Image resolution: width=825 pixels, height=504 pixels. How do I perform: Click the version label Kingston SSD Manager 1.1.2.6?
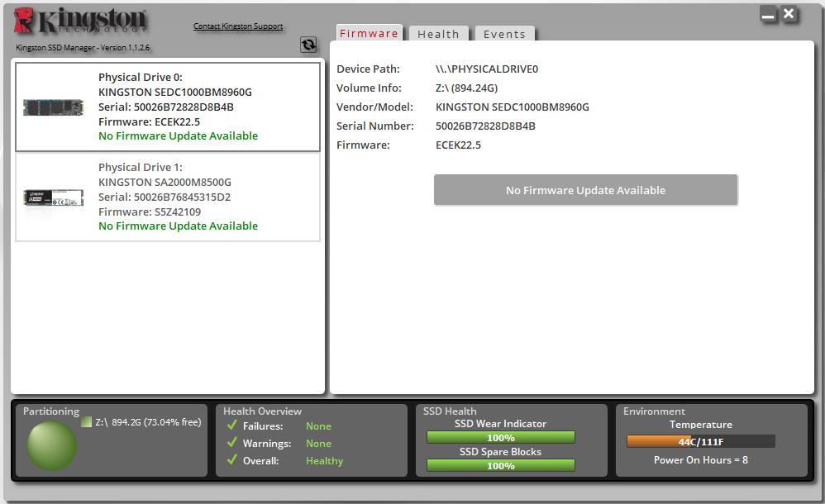pyautogui.click(x=83, y=47)
